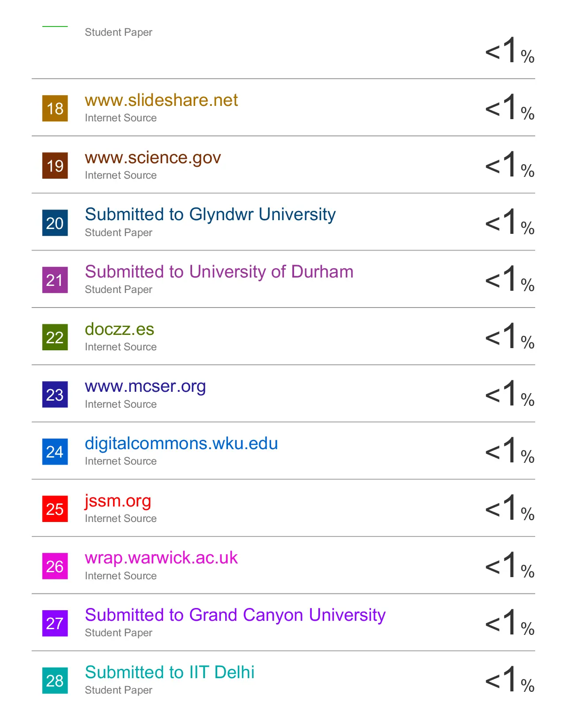Viewport: 563px width, 728px height.
Task: Follow the www.mcser.org link
Action: click(x=145, y=386)
